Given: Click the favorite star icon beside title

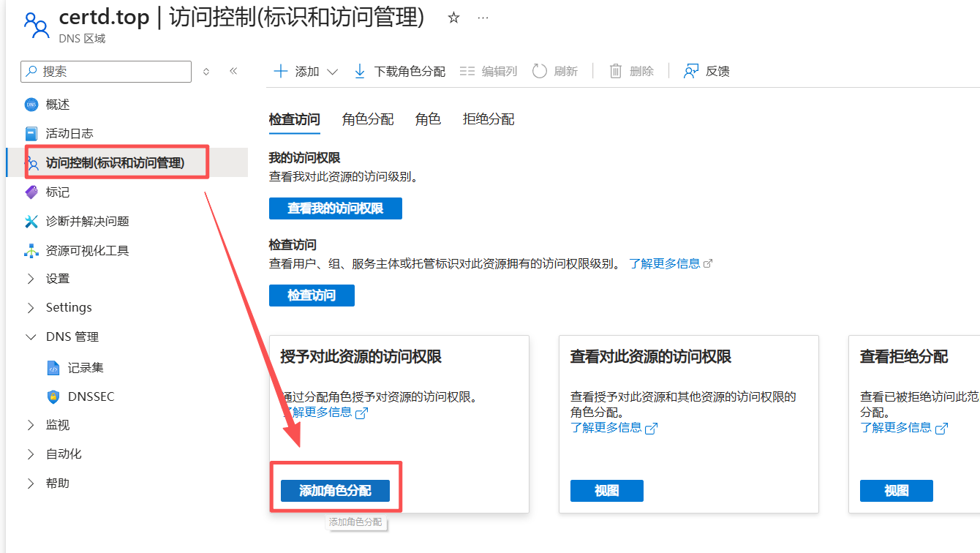Looking at the screenshot, I should 453,18.
